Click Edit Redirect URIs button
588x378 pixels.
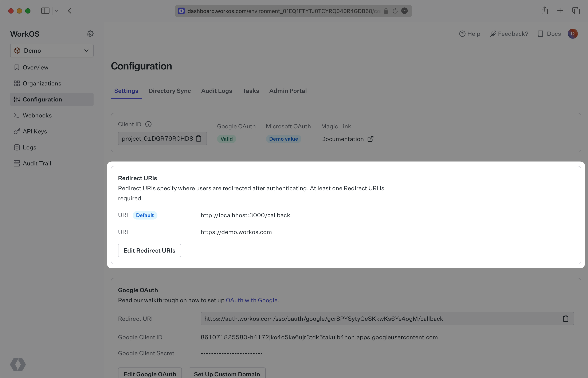point(149,250)
